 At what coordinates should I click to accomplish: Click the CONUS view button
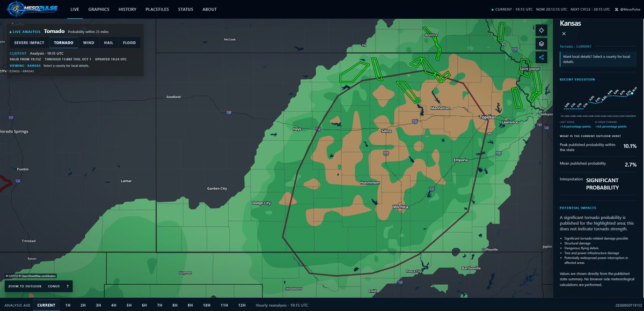coord(54,286)
